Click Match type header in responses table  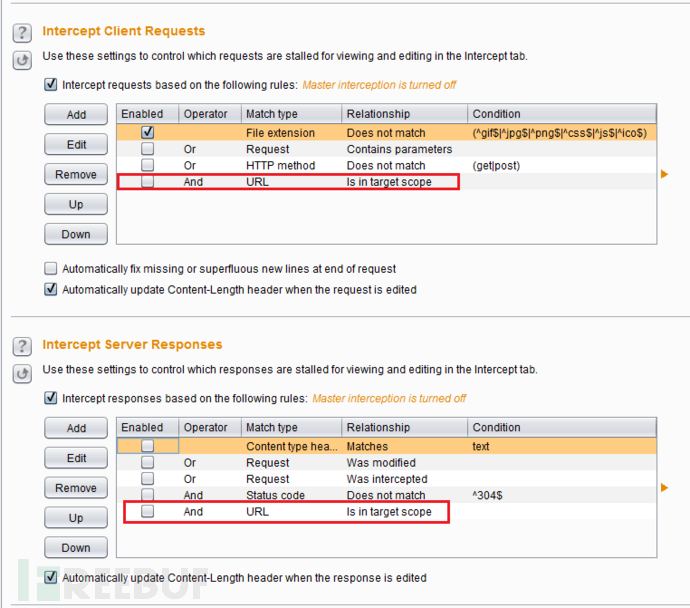pos(291,427)
